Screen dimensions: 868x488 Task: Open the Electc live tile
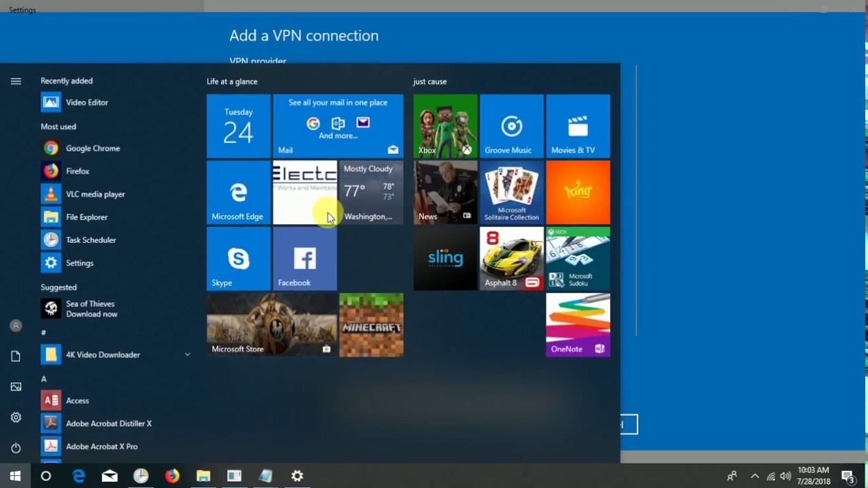pyautogui.click(x=305, y=192)
